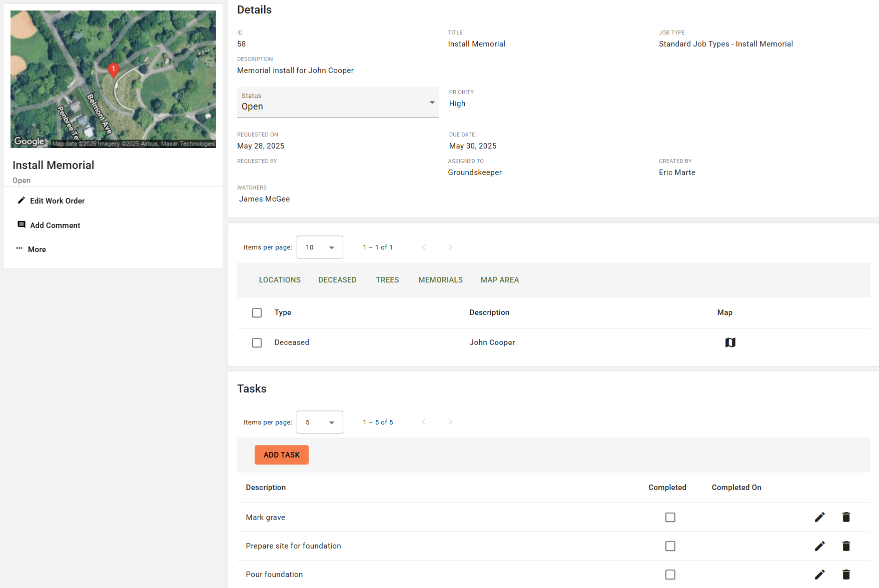Delete the Prepare site for foundation task

click(x=846, y=546)
